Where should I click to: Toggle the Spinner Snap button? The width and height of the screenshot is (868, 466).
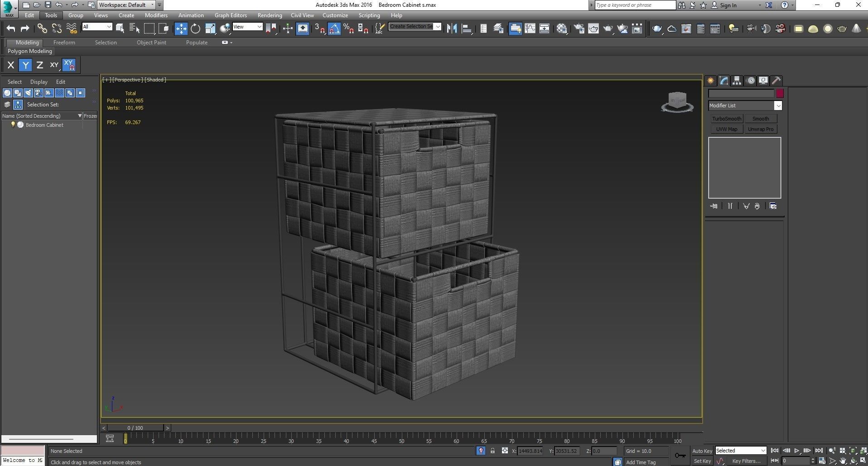click(x=363, y=29)
